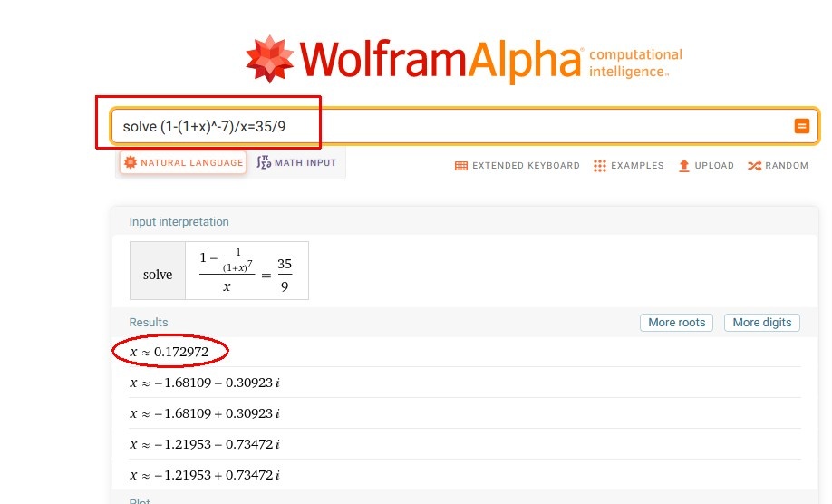The height and width of the screenshot is (504, 832).
Task: Open the Extended Keyboard panel
Action: (x=517, y=166)
